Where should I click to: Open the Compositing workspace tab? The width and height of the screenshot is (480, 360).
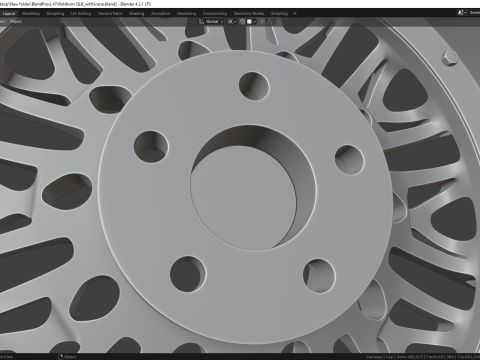[215, 14]
